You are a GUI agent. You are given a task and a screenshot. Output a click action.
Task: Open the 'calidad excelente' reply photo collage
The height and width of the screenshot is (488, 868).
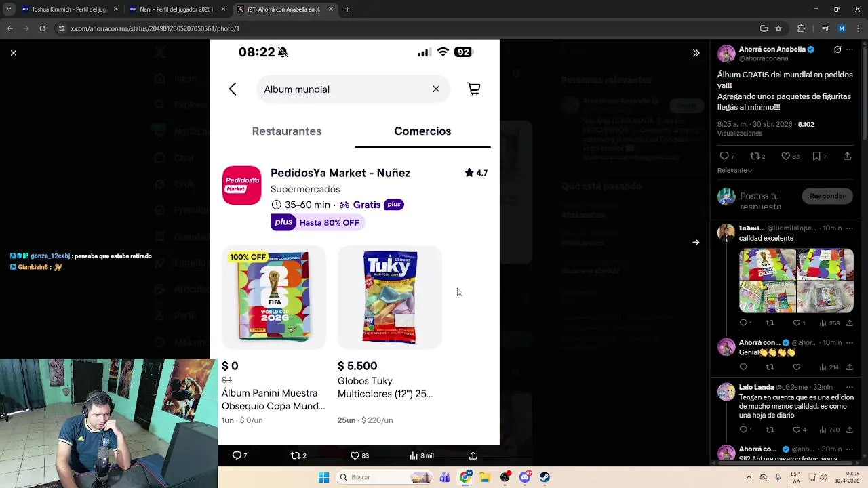click(x=796, y=281)
